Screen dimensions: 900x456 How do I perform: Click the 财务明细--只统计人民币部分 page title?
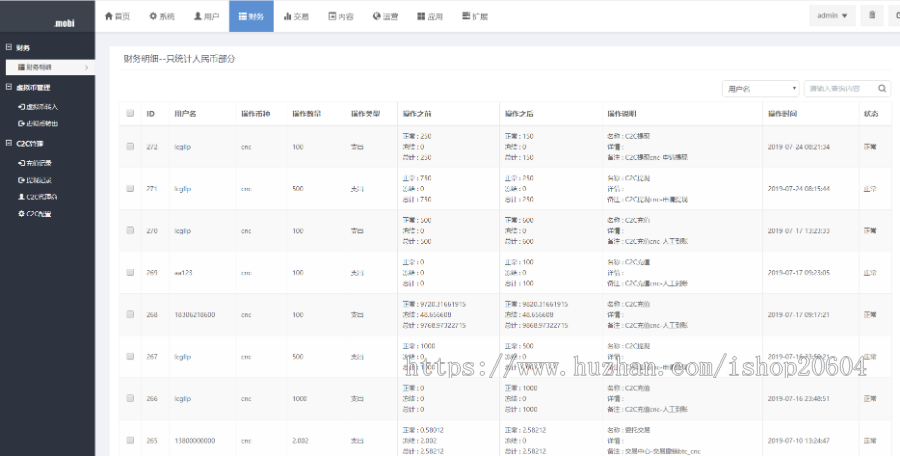(x=180, y=59)
